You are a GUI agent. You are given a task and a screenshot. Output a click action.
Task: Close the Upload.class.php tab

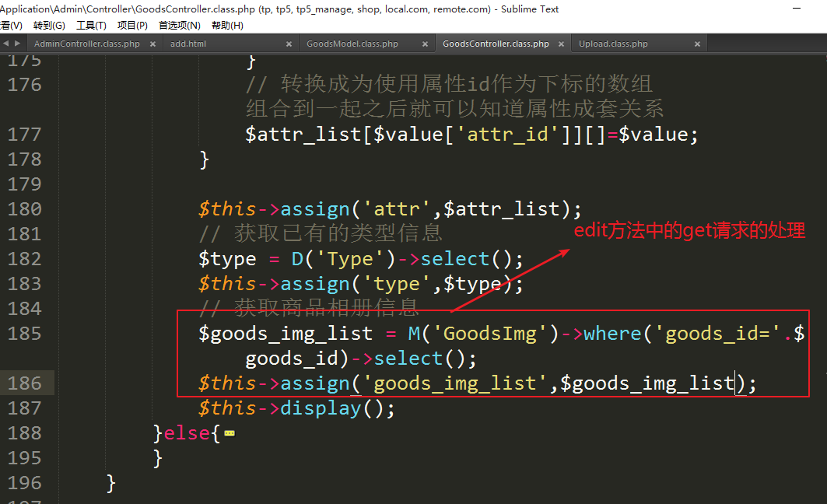click(x=697, y=44)
